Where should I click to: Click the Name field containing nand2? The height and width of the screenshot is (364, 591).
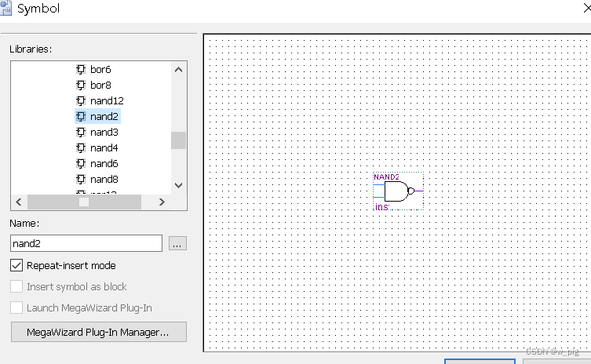86,243
